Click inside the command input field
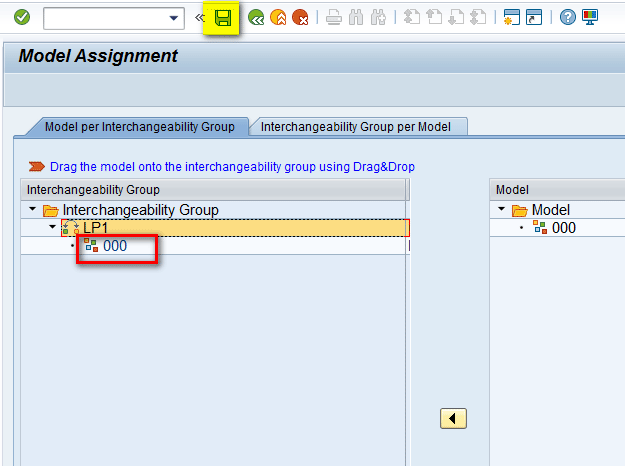Image resolution: width=625 pixels, height=466 pixels. coord(105,18)
